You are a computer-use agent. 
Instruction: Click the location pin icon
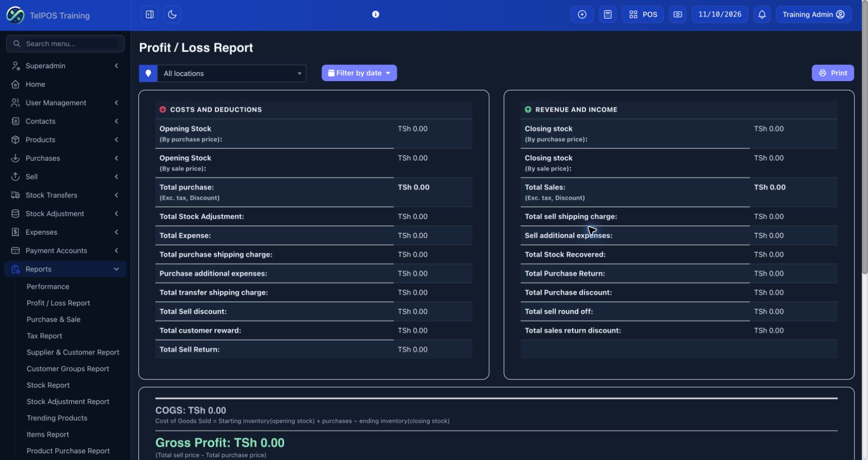[148, 73]
